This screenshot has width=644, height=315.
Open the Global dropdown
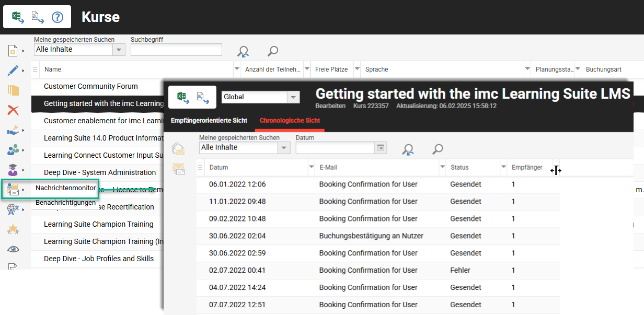[294, 97]
